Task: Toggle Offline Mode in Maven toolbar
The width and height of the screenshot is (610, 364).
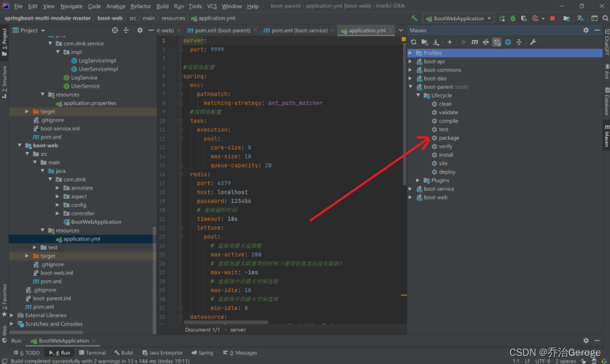Action: click(486, 42)
